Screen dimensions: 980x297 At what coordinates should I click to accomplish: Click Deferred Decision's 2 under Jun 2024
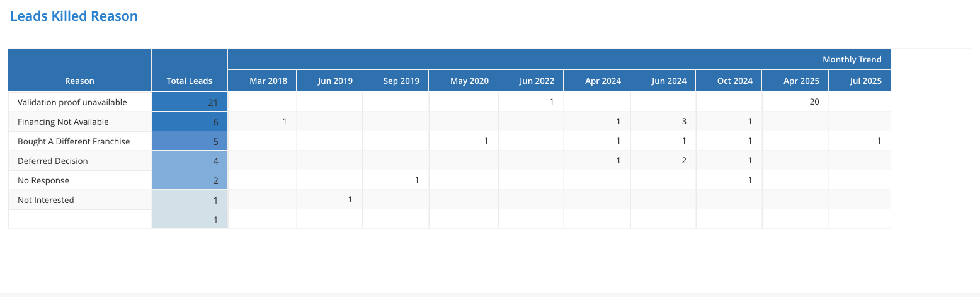[683, 161]
